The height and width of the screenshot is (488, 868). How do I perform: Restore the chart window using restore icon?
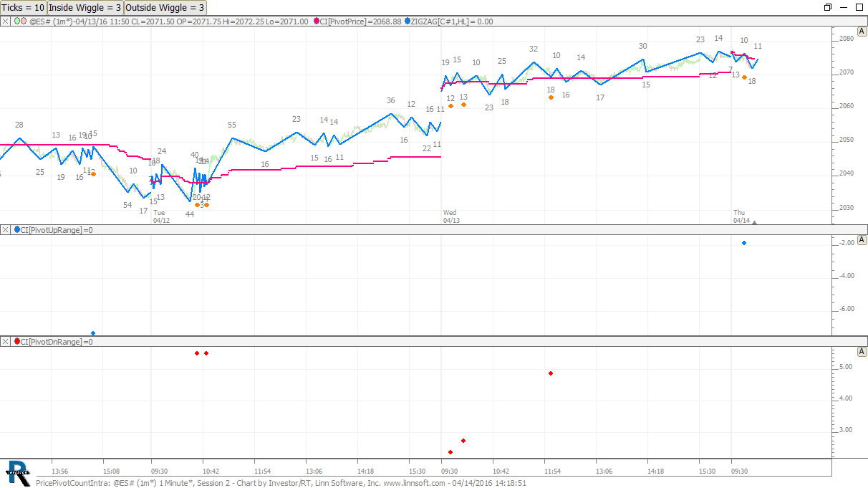click(828, 7)
